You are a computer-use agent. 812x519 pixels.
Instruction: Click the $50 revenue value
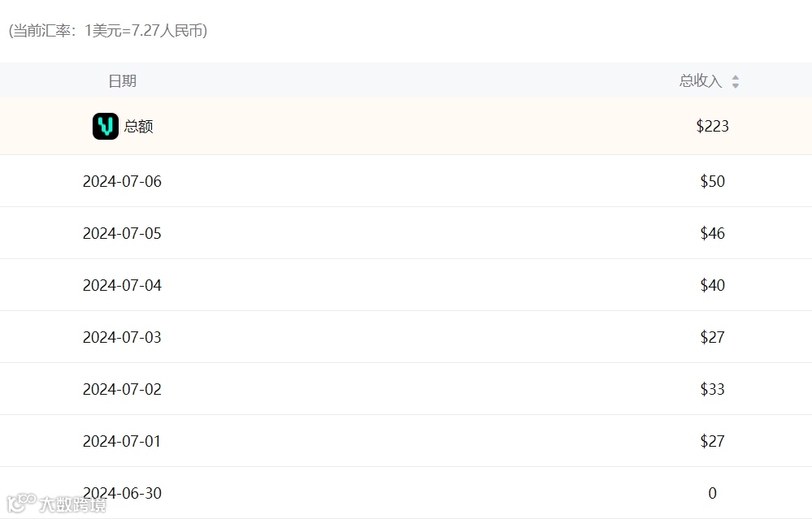tap(712, 181)
